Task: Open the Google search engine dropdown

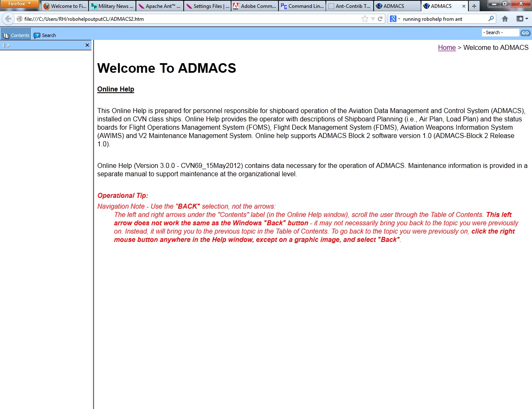Action: [395, 19]
